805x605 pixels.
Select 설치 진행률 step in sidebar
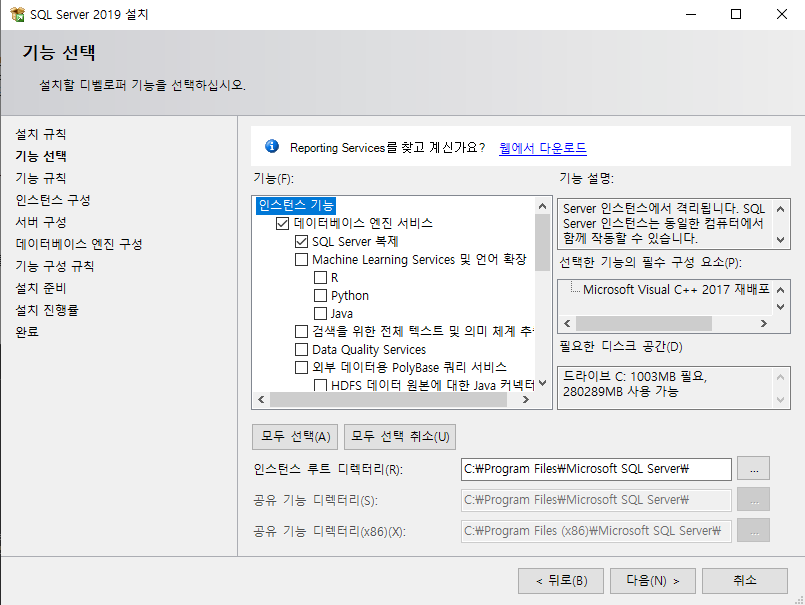point(47,310)
